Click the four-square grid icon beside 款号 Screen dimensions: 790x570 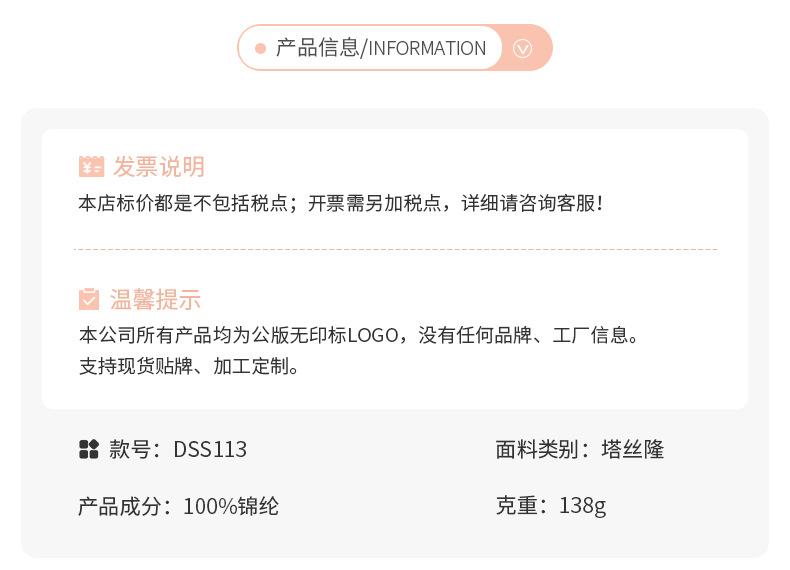tap(89, 449)
